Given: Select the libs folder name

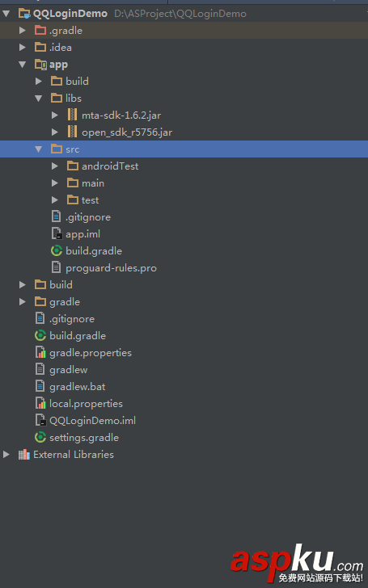Looking at the screenshot, I should (x=74, y=99).
